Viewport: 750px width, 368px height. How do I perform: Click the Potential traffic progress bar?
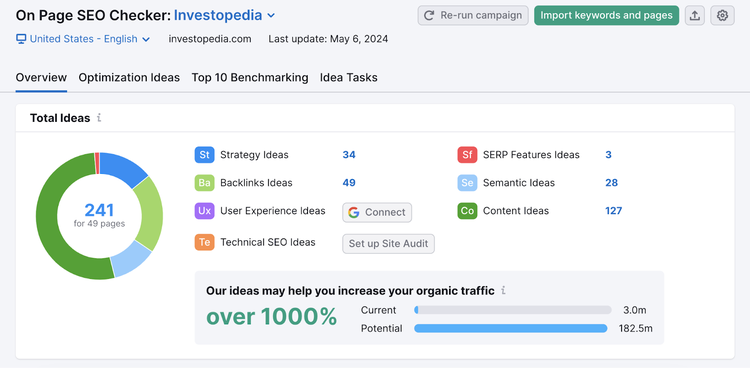click(x=511, y=328)
